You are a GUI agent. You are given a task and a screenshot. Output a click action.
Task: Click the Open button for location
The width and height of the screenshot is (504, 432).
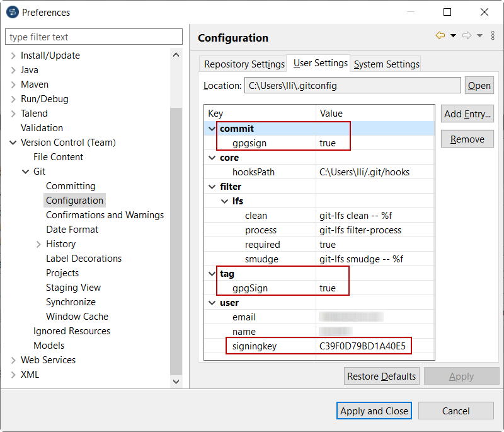tap(479, 86)
